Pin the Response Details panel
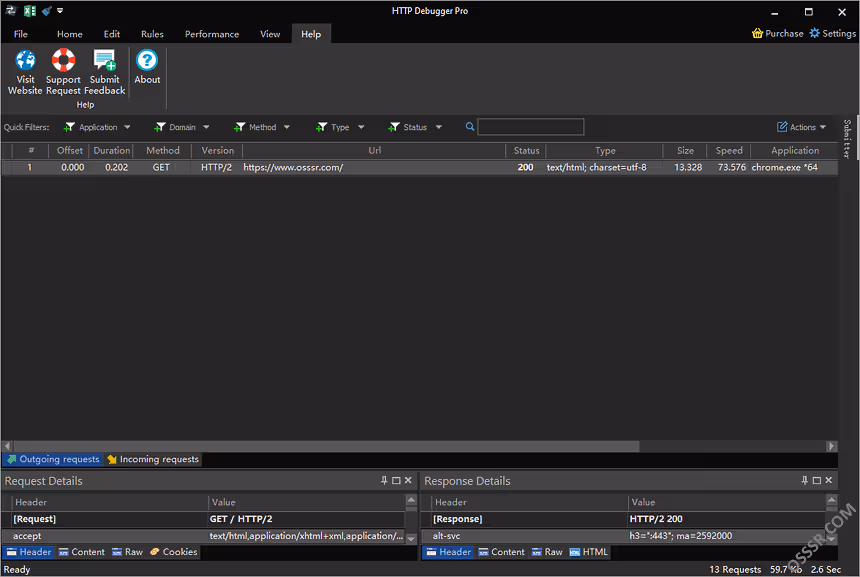 [805, 480]
